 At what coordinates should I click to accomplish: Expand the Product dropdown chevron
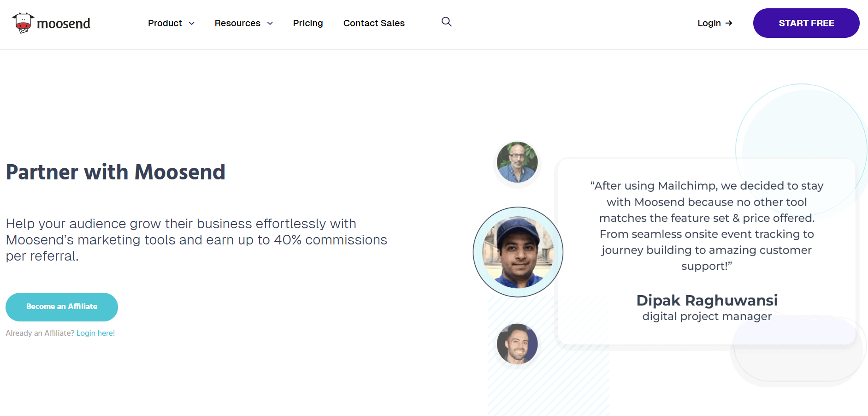[x=192, y=24]
